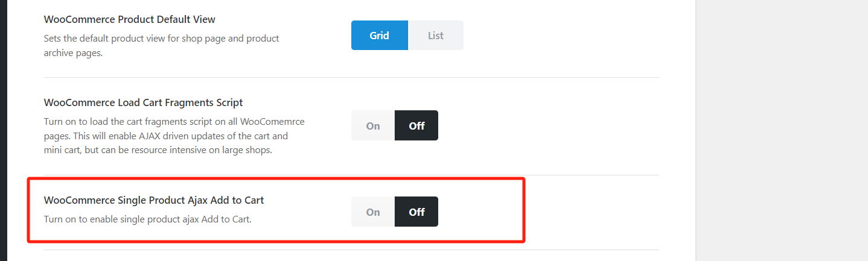Viewport: 868px width, 261px height.
Task: Select Grid as the default product view
Action: (x=379, y=36)
